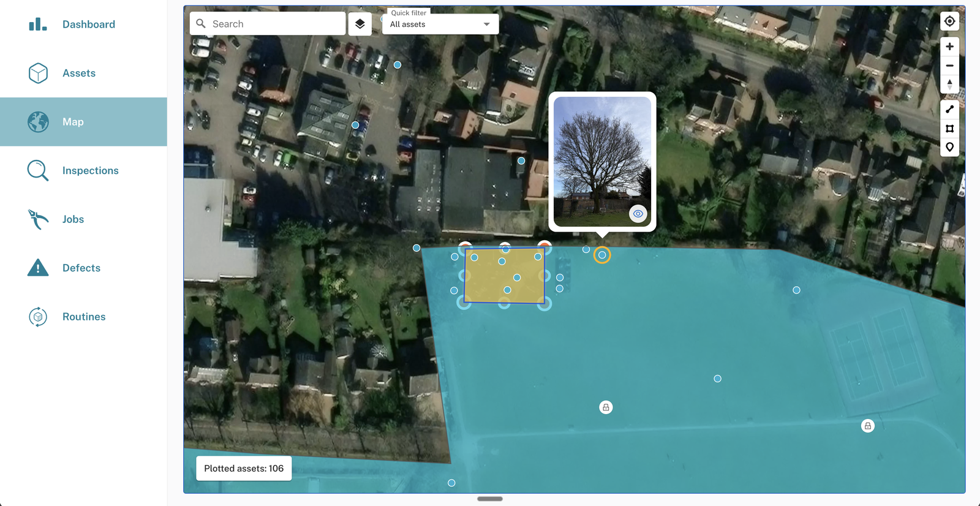980x506 pixels.
Task: Center map on my location
Action: point(949,21)
